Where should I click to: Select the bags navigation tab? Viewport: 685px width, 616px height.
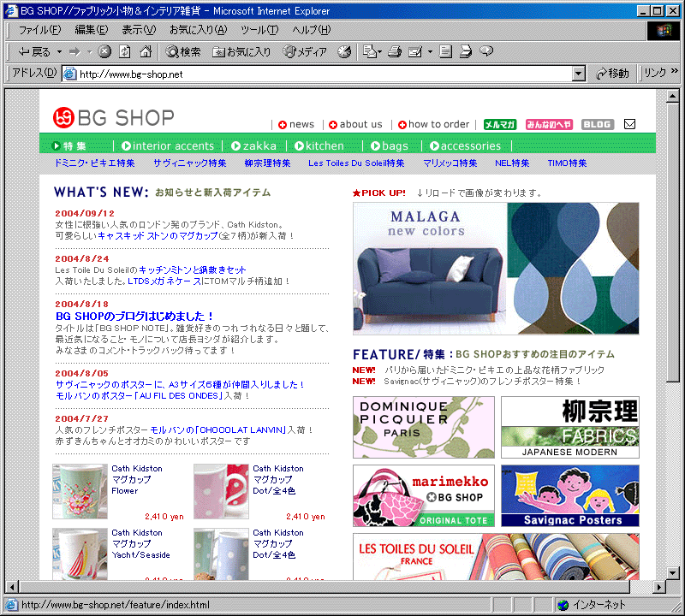pos(390,145)
